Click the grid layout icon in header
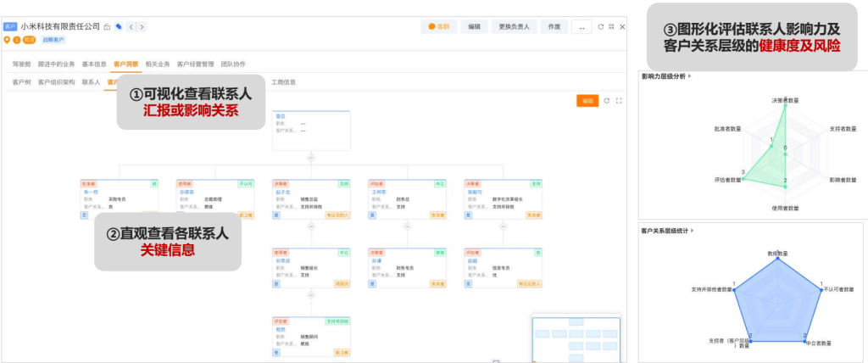 click(x=611, y=27)
